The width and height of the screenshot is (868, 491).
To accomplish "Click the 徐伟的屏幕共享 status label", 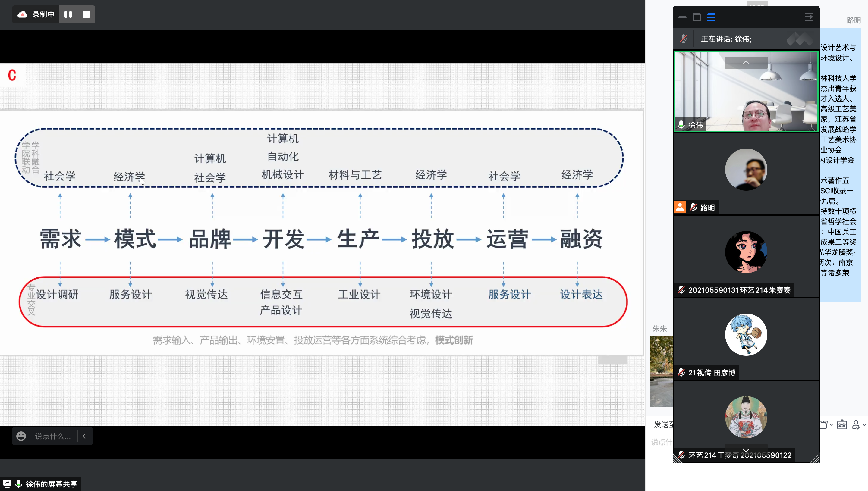I will pyautogui.click(x=51, y=484).
